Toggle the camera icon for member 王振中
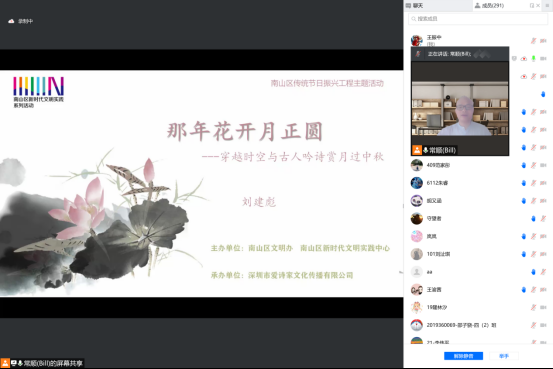 click(x=543, y=41)
